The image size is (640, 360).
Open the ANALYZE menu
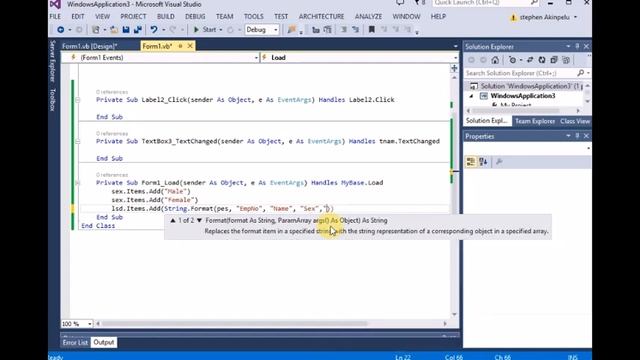(x=368, y=16)
